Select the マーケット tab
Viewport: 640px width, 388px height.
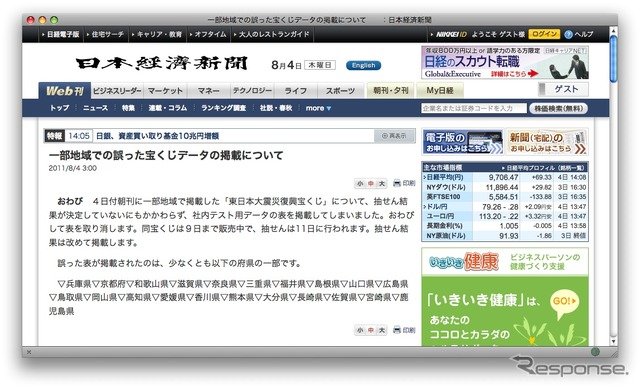point(165,91)
